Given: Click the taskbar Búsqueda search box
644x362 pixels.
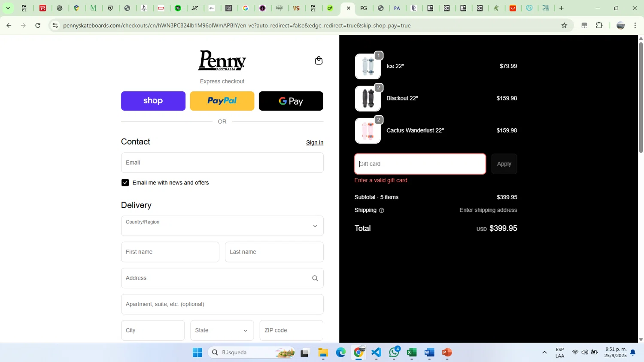Looking at the screenshot, I should point(252,353).
